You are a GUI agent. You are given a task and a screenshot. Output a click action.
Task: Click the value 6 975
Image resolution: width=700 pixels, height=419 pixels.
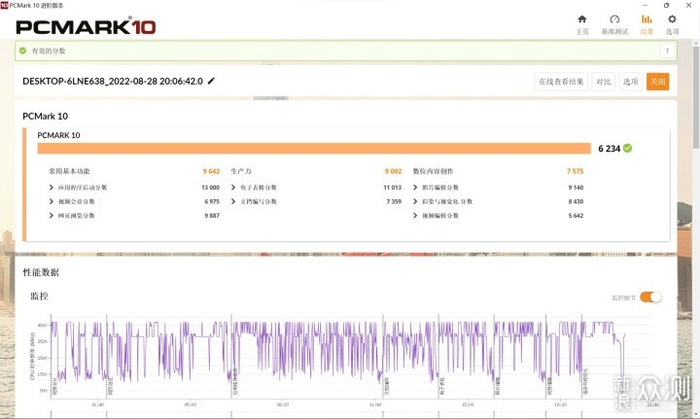(x=212, y=201)
